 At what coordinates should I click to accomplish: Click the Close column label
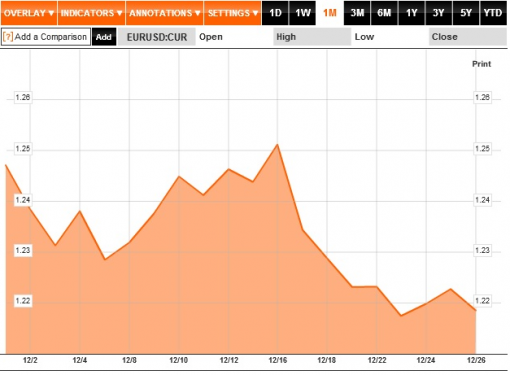[444, 37]
